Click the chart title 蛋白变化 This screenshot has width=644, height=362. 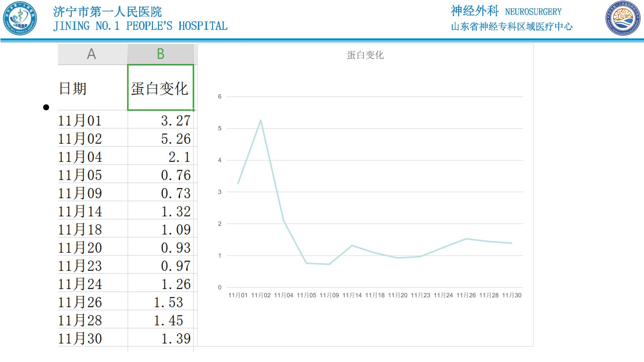pos(365,55)
